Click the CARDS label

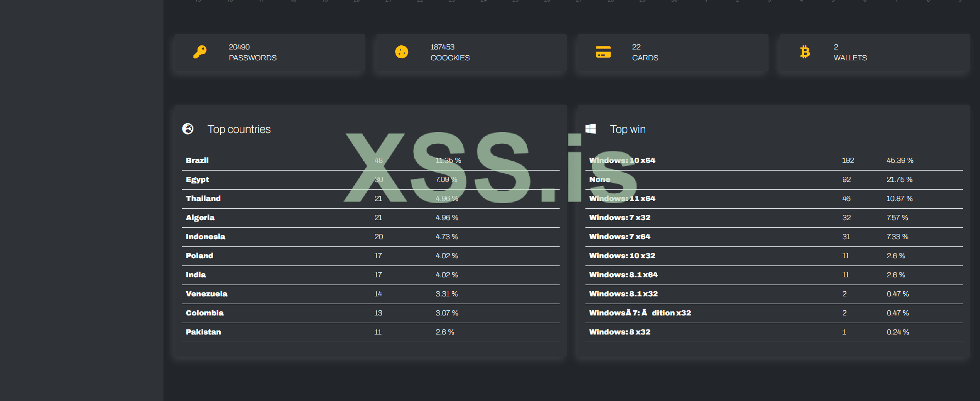645,58
